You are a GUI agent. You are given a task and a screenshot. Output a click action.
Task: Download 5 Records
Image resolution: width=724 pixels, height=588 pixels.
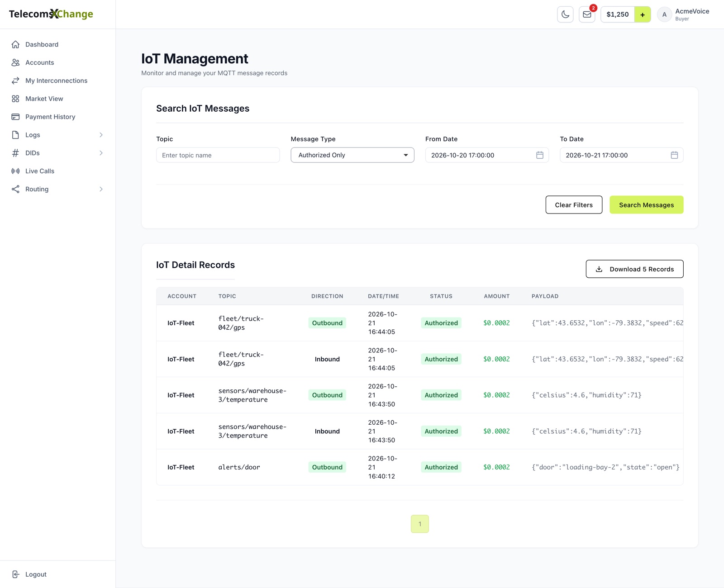(x=634, y=269)
